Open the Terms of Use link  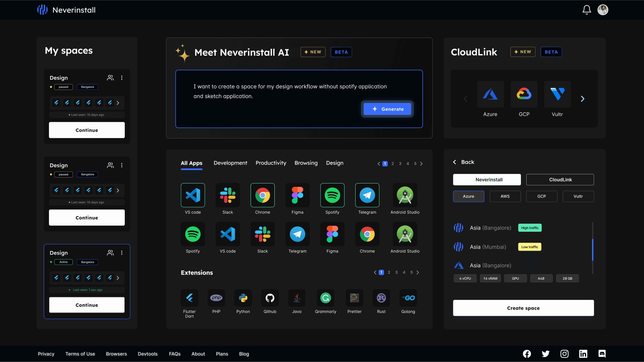tap(80, 354)
